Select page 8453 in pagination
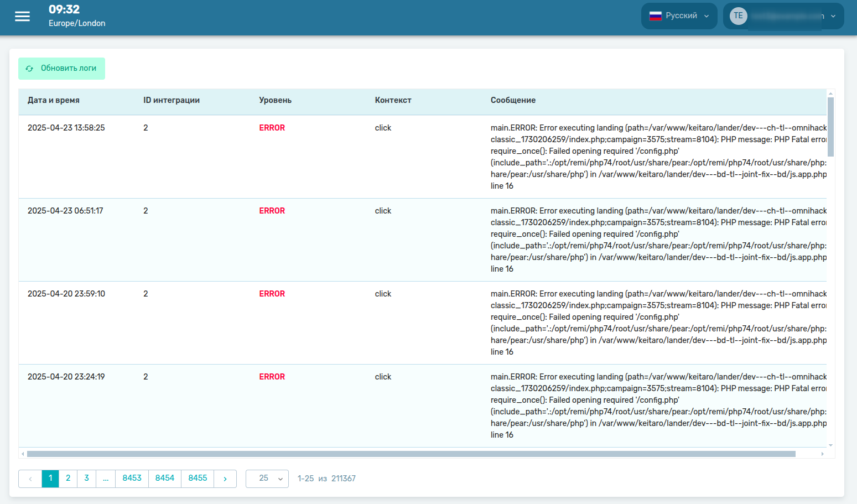857x504 pixels. 132,479
